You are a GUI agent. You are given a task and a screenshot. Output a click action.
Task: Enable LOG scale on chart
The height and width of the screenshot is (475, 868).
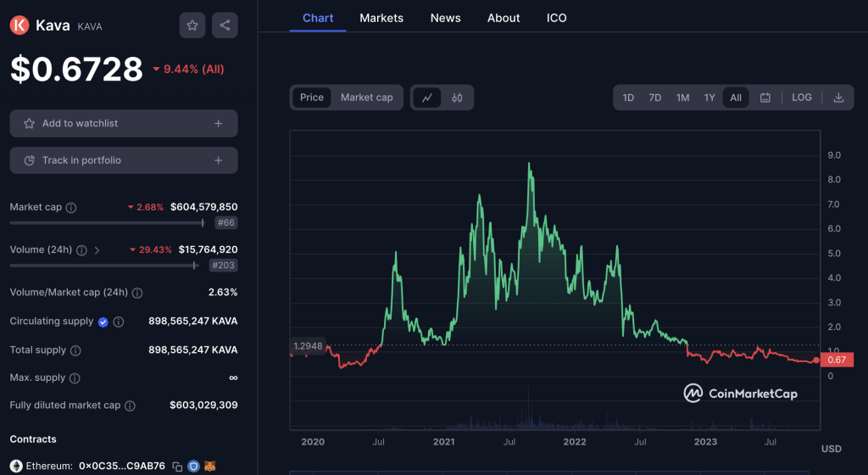point(802,98)
